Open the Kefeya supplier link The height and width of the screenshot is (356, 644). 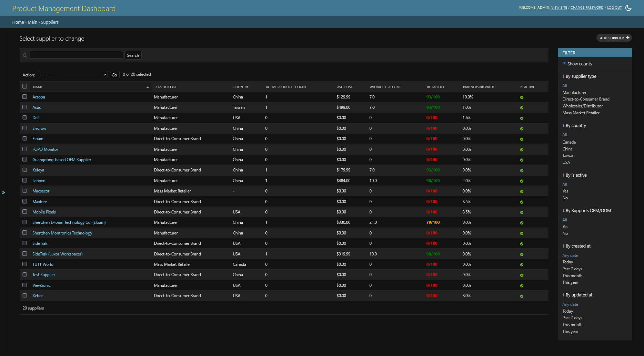click(x=38, y=170)
